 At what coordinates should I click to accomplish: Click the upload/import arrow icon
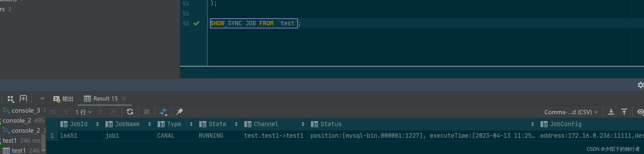coord(624,112)
